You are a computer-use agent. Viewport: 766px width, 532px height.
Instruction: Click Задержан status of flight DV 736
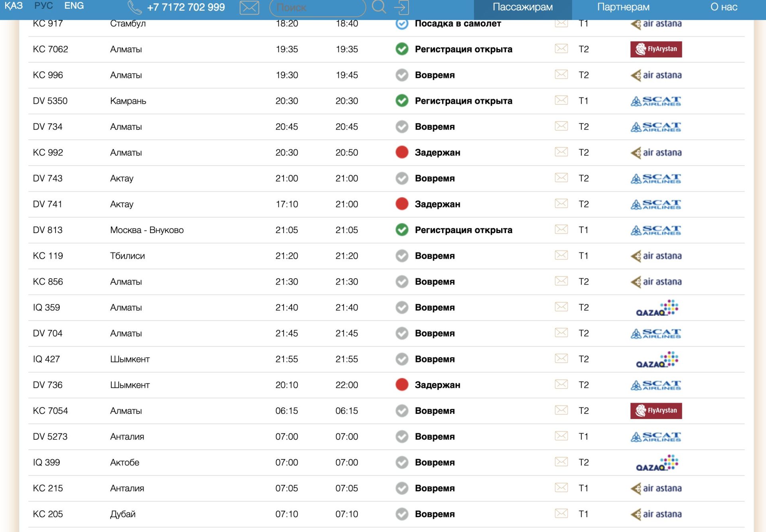(x=438, y=385)
